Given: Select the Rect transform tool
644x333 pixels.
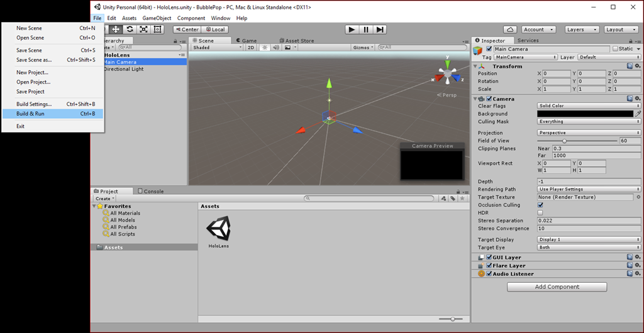Looking at the screenshot, I should pyautogui.click(x=157, y=29).
